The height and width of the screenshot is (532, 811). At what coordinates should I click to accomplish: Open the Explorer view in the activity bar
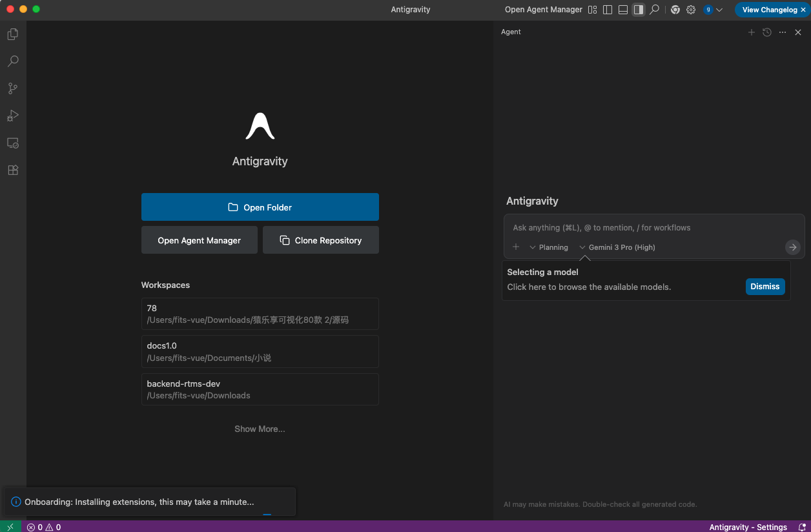click(x=13, y=34)
